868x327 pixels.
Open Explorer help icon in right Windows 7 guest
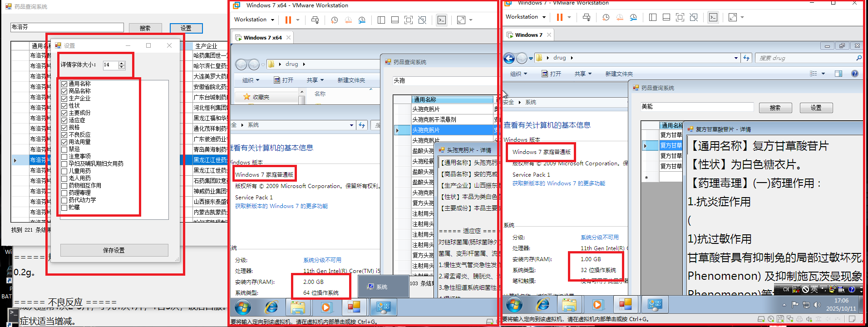(855, 74)
